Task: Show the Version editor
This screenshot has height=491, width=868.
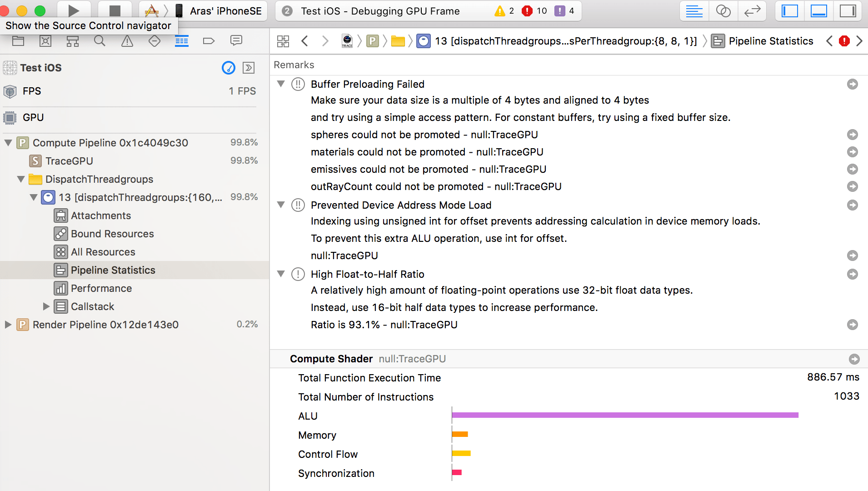Action: coord(752,11)
